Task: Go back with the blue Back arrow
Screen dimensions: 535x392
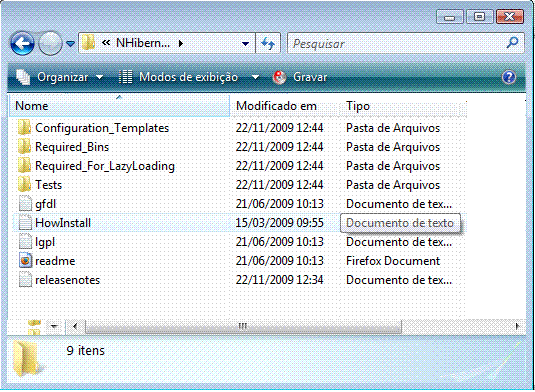Action: 23,43
